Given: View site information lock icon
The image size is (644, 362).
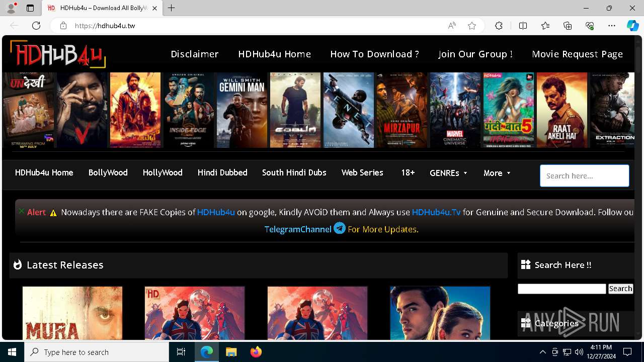Looking at the screenshot, I should coord(63,26).
